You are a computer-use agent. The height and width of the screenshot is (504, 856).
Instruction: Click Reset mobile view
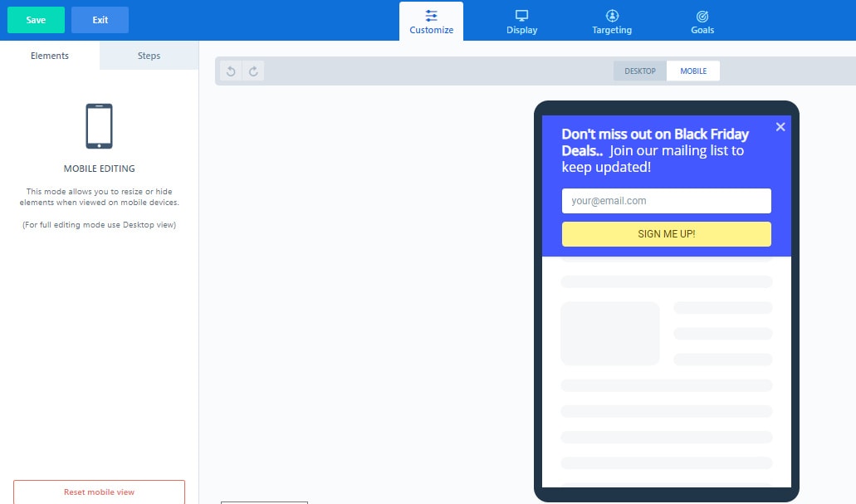pyautogui.click(x=99, y=492)
